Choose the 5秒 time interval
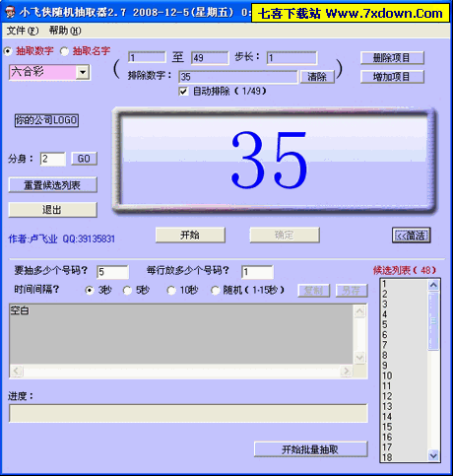453x476 pixels. click(127, 290)
